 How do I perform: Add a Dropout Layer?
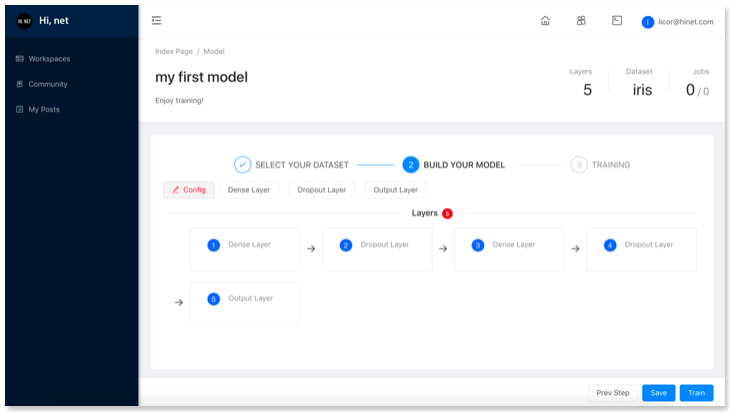click(x=322, y=190)
